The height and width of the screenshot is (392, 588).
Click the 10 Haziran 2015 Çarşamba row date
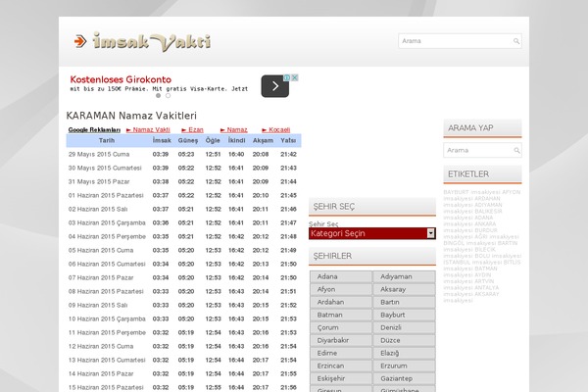click(107, 319)
